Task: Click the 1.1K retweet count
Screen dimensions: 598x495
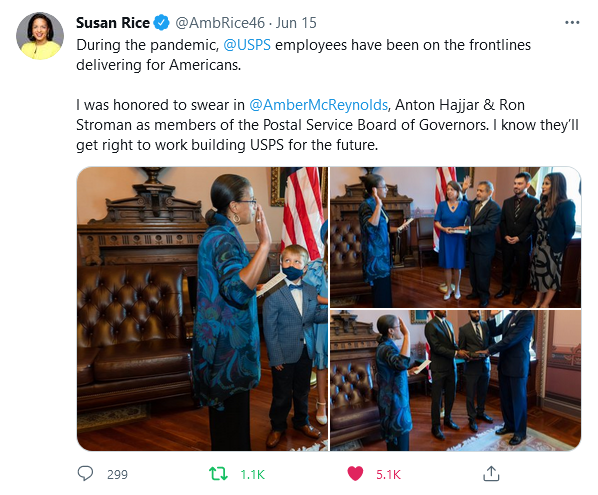Action: (252, 474)
